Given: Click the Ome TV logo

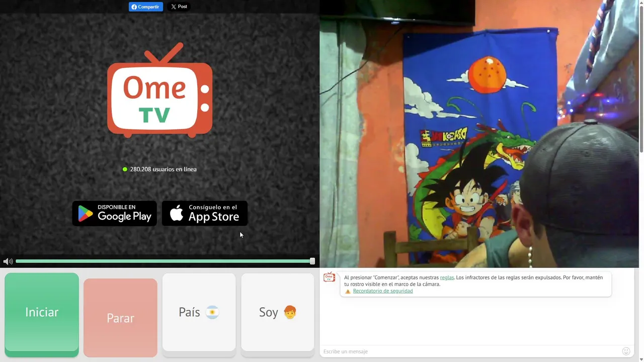Looking at the screenshot, I should [x=159, y=90].
